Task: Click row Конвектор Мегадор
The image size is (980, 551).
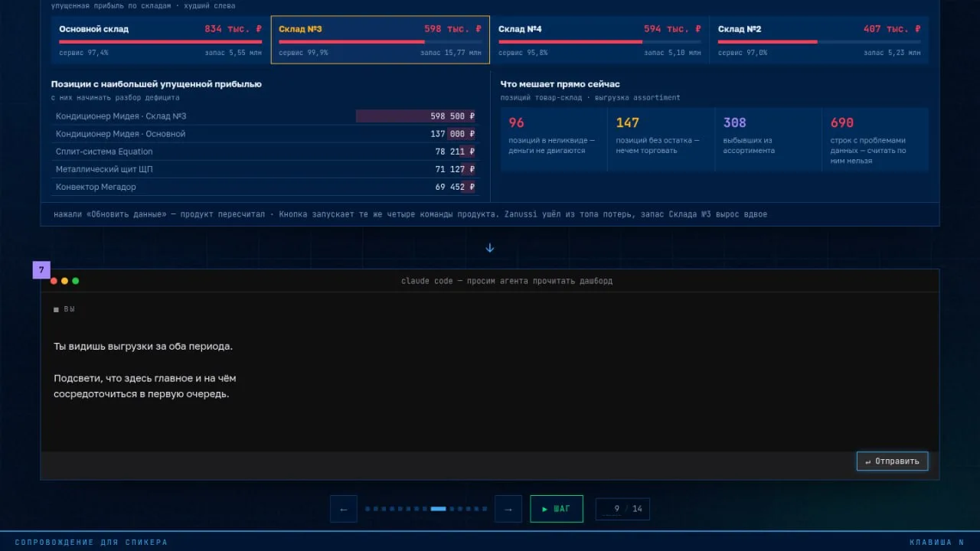Action: click(x=265, y=187)
